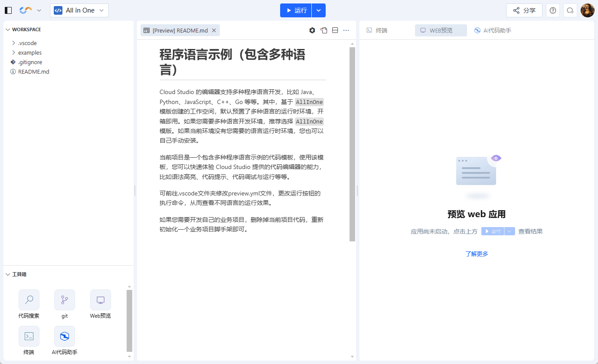Image resolution: width=598 pixels, height=364 pixels.
Task: Click the blue 运行 run button
Action: [x=296, y=10]
